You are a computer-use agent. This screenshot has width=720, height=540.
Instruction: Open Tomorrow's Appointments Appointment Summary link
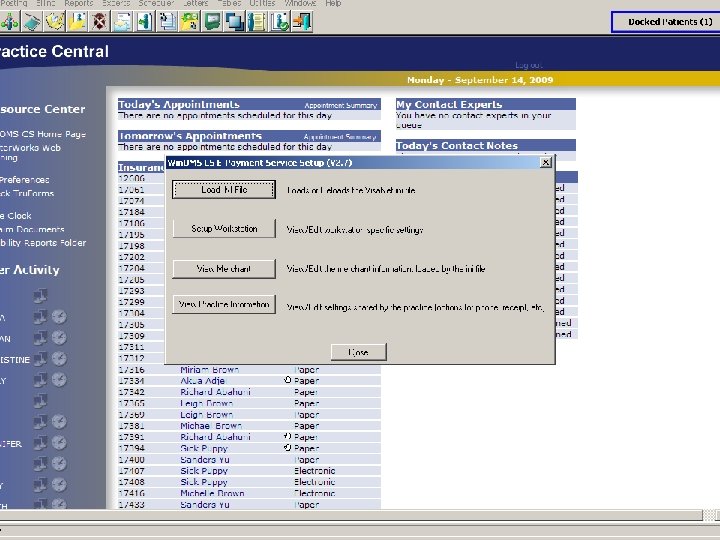(x=340, y=137)
